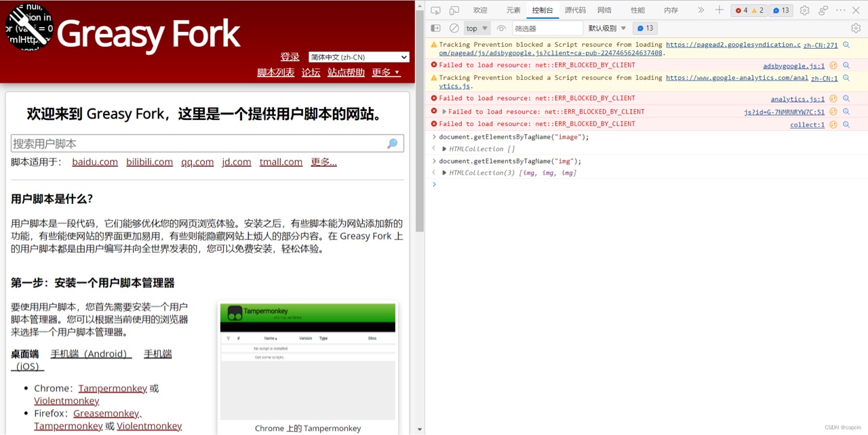The width and height of the screenshot is (868, 435).
Task: Expand the empty HTMLCollection [] result
Action: click(x=444, y=149)
